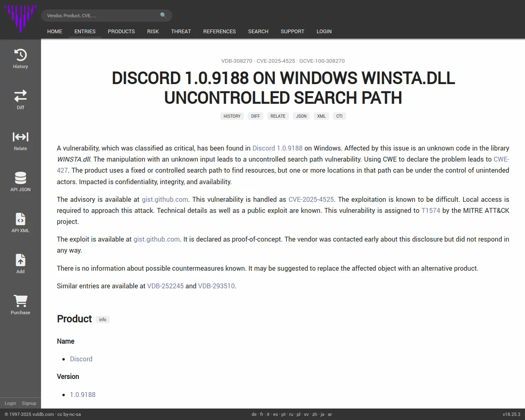525x420 pixels.
Task: Click the RELATE tag button under title
Action: [278, 116]
